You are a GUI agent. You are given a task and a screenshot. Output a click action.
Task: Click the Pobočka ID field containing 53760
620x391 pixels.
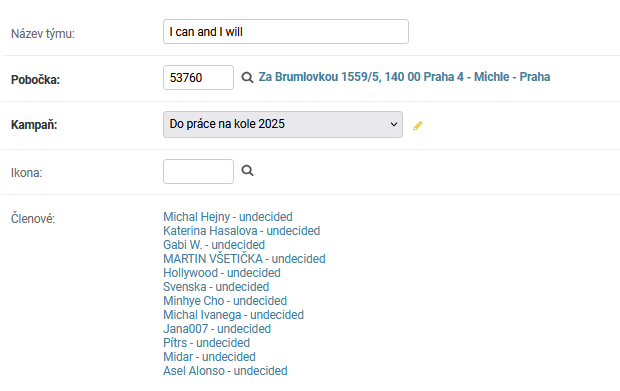coord(198,77)
